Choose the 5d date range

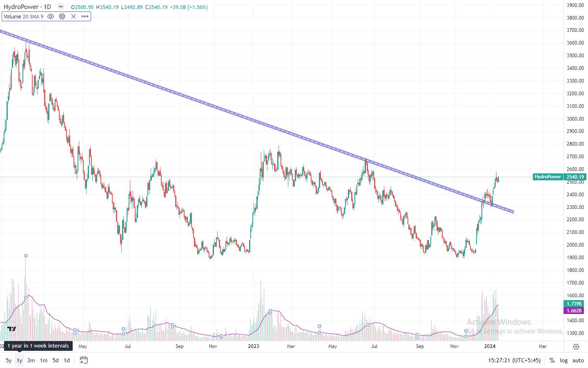(x=56, y=360)
